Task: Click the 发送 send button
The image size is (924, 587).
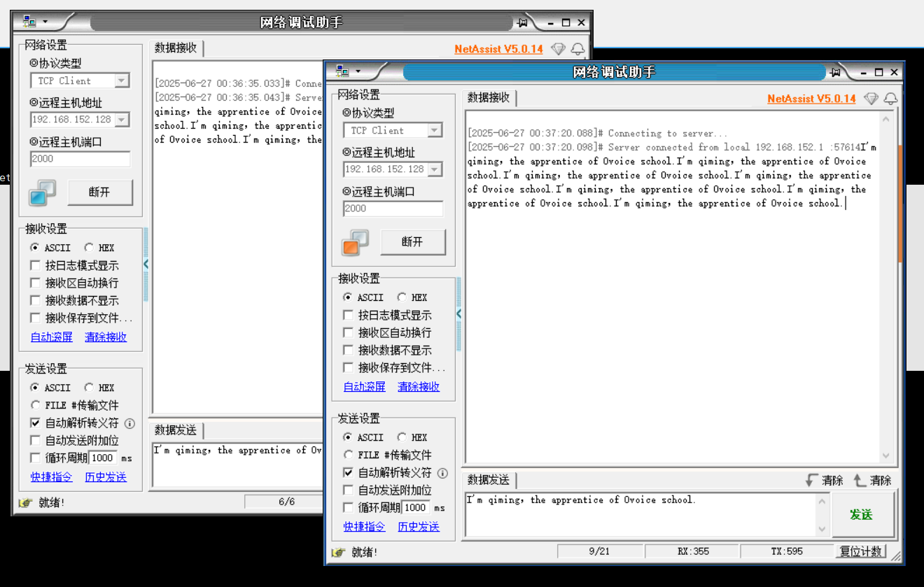Action: tap(862, 515)
